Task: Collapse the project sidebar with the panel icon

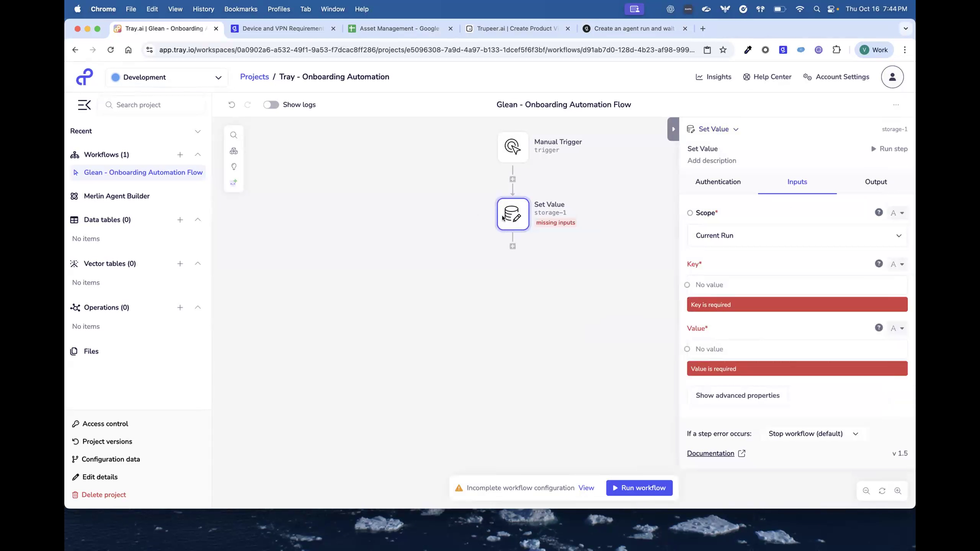Action: pos(84,105)
